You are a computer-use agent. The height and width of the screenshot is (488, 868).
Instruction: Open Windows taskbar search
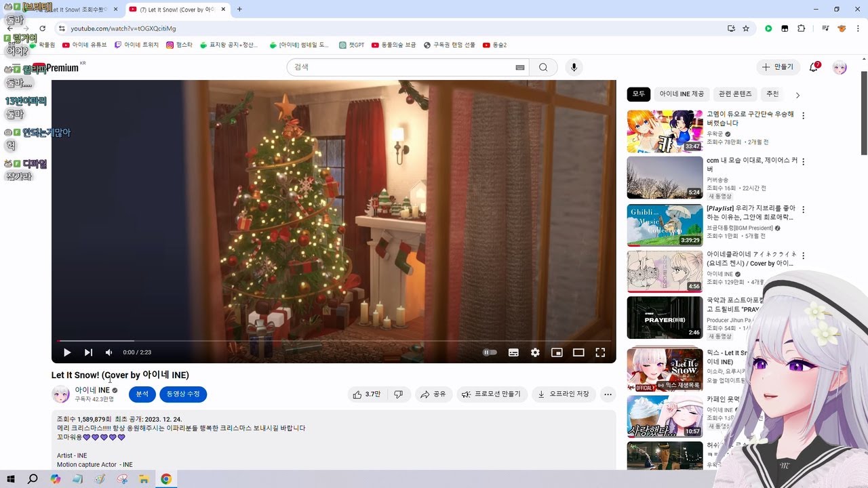tap(33, 479)
